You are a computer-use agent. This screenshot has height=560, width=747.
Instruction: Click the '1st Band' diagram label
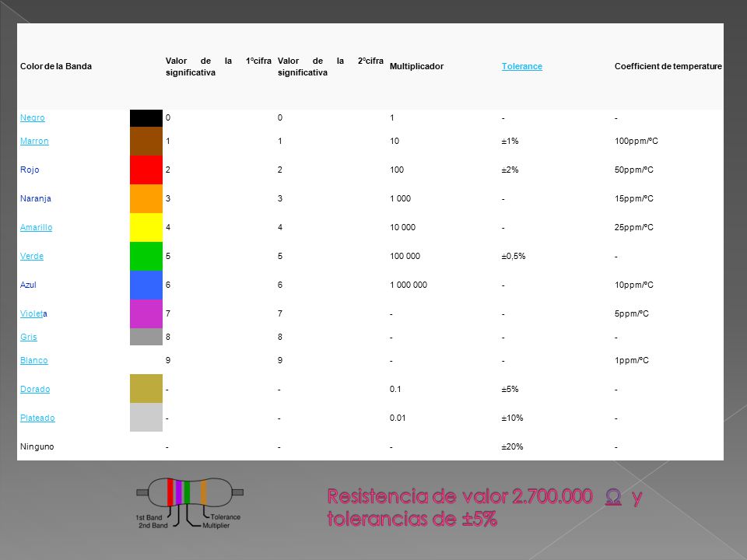point(149,518)
